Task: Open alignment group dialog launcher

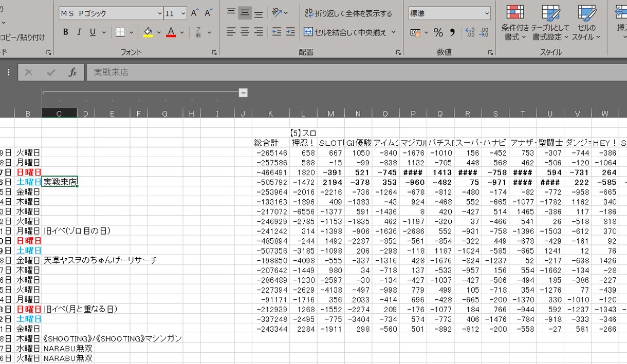Action: point(398,52)
